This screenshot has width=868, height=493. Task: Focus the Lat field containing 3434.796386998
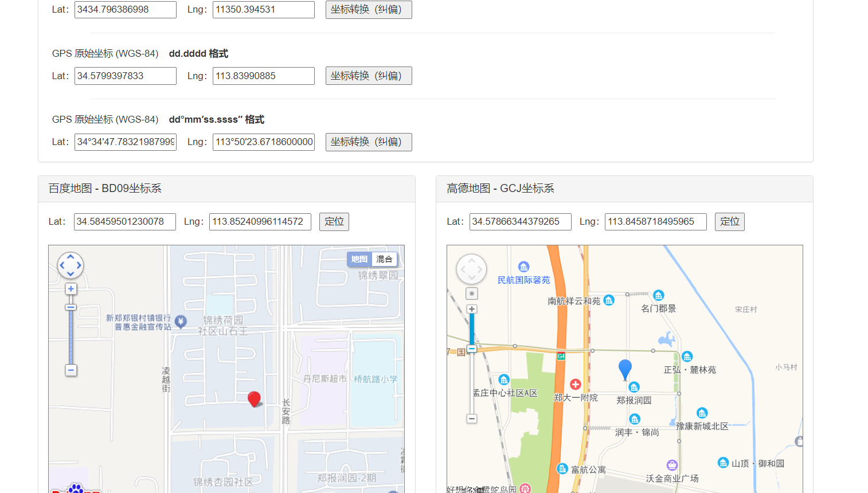(x=126, y=10)
